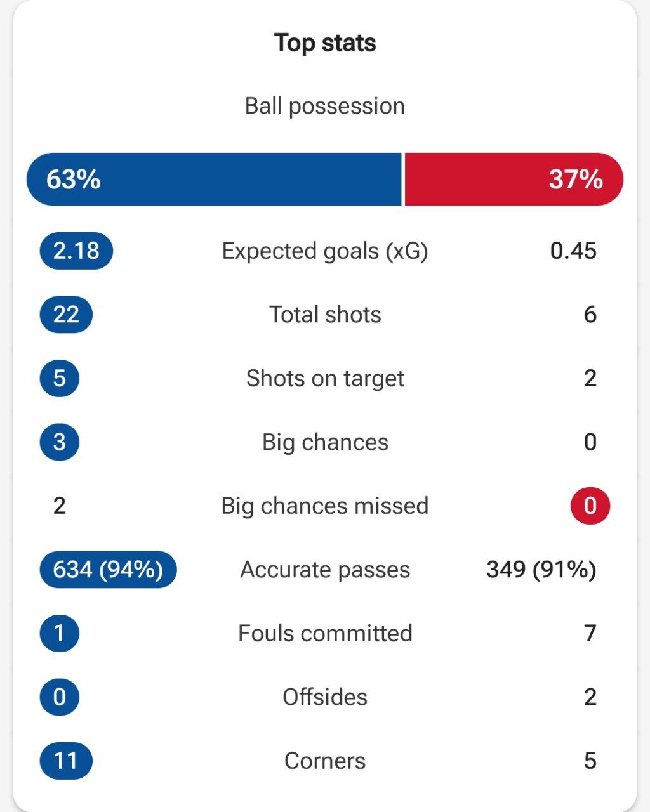
Task: Tap the 5 shots on target badge
Action: click(59, 378)
